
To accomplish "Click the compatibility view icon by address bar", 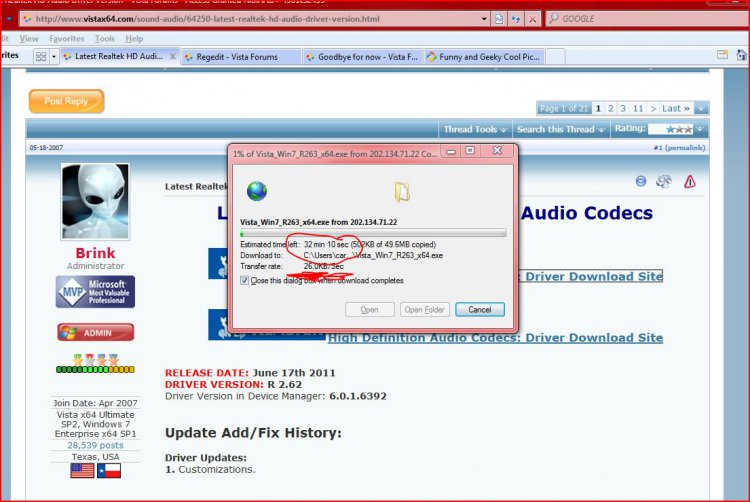I will click(x=498, y=19).
